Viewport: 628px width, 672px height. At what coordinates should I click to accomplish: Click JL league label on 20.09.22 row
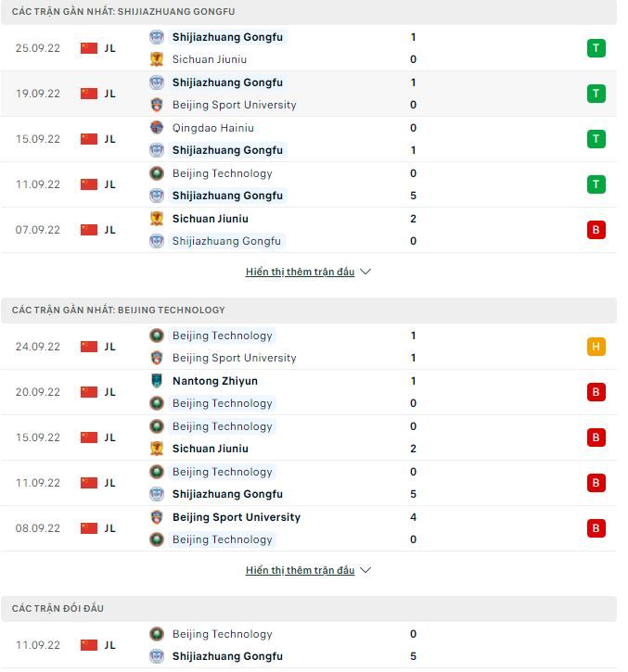pyautogui.click(x=109, y=392)
